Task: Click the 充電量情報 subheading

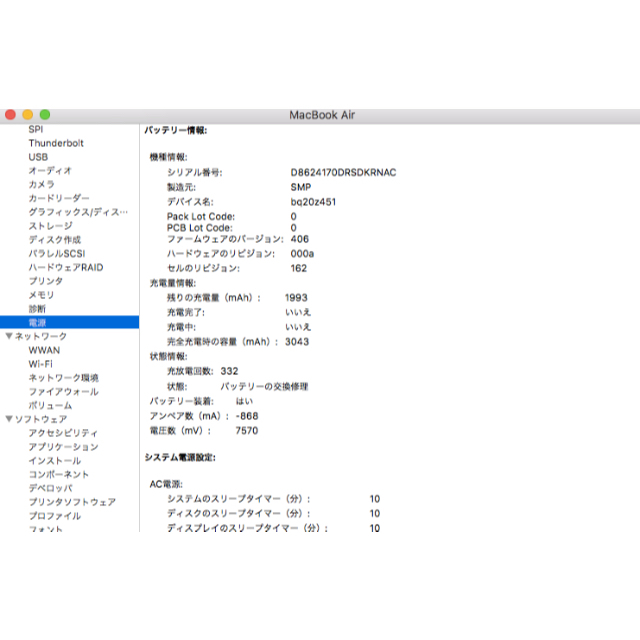Action: [x=173, y=283]
